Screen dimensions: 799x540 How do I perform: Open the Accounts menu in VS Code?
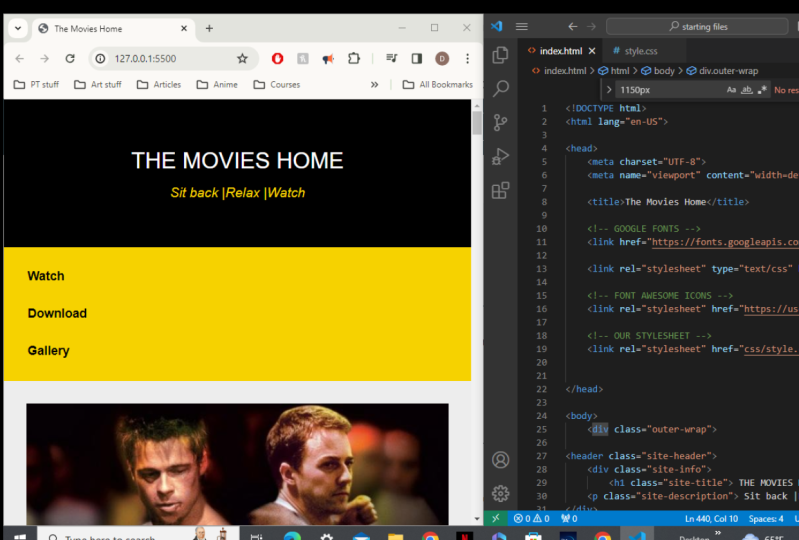click(x=500, y=460)
